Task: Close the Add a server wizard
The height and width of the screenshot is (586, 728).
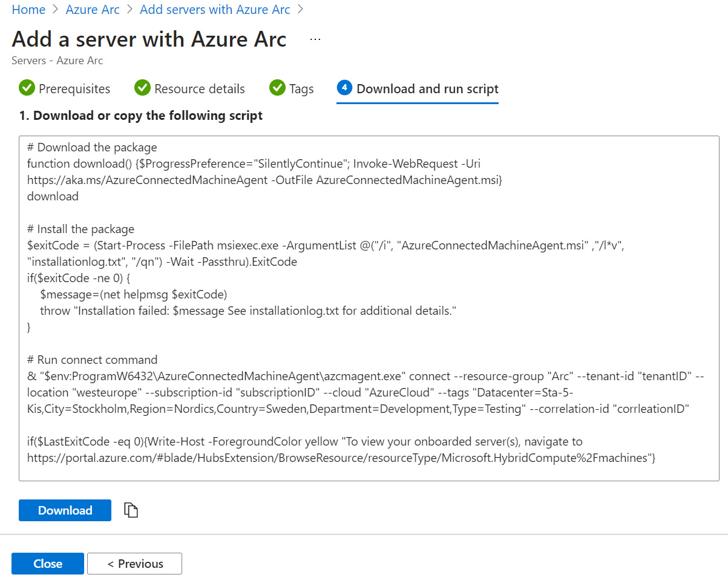Action: [48, 564]
